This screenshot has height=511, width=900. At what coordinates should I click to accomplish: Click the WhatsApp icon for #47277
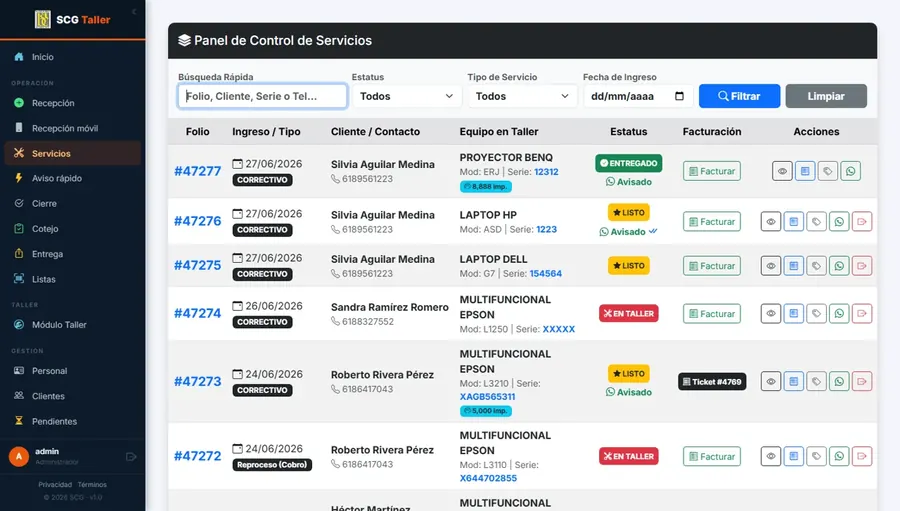[x=851, y=171]
